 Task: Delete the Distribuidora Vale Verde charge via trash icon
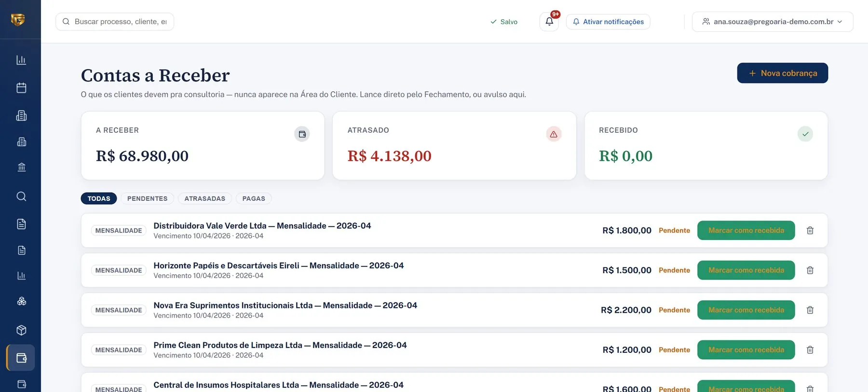[810, 231]
